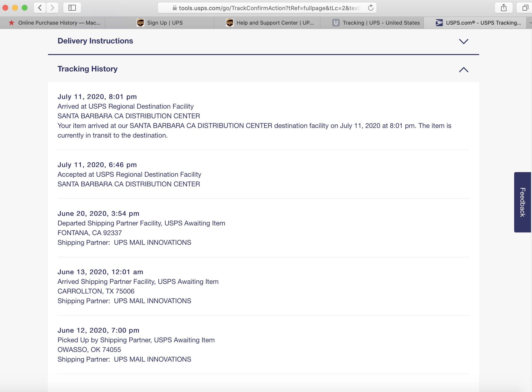Click the red star favicon on the first tab
Image resolution: width=532 pixels, height=392 pixels.
click(x=11, y=23)
